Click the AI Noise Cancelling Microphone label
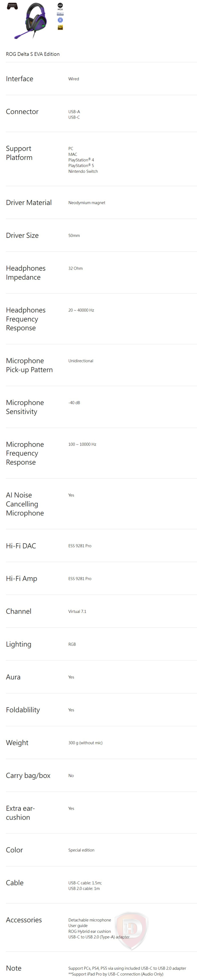Screen dimensions: 197x980 [25, 504]
